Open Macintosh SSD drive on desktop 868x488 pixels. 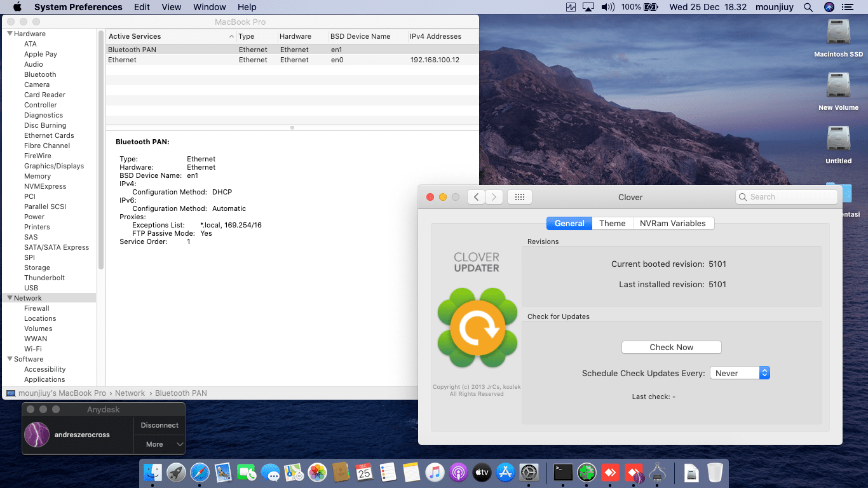pyautogui.click(x=839, y=38)
